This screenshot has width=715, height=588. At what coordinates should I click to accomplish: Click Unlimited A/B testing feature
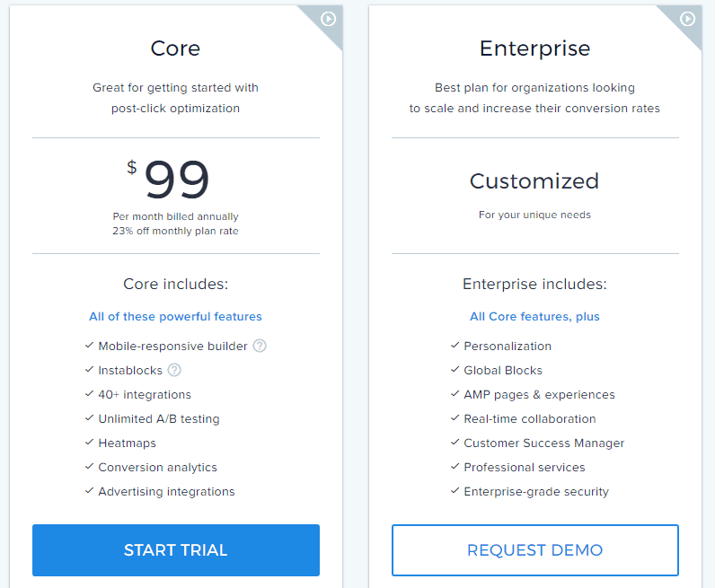(x=159, y=418)
